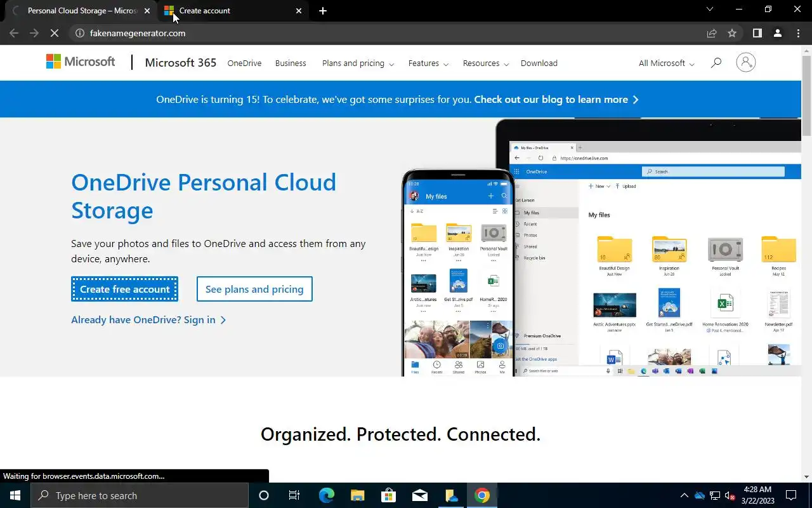Viewport: 812px width, 508px height.
Task: Open the tab search chevron in the title bar
Action: click(x=710, y=9)
